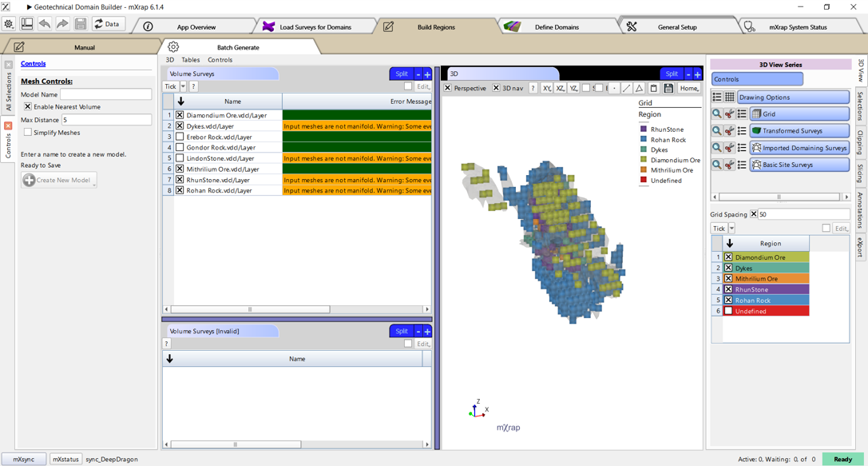Click the Data refresh button
Image resolution: width=868 pixels, height=466 pixels.
(107, 24)
